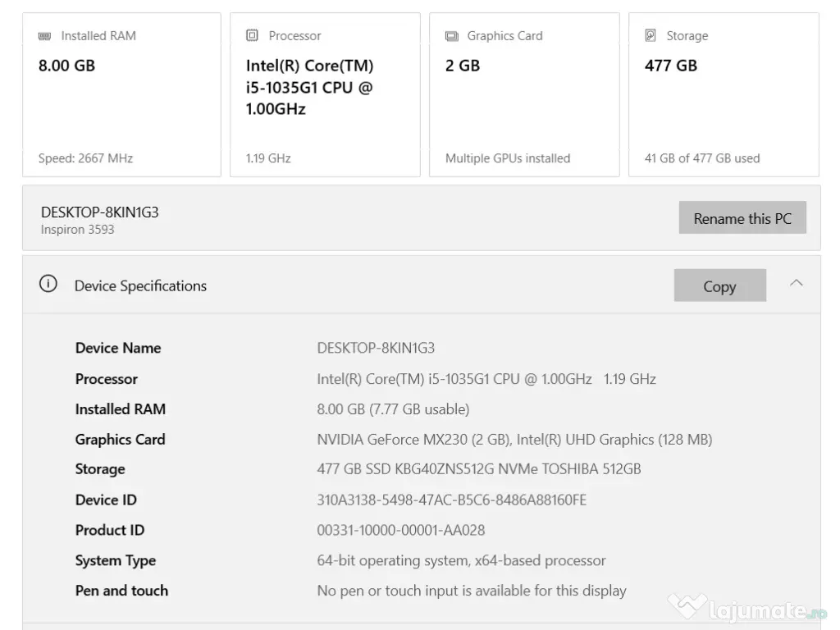Click the Graphics Card icon
Screen dimensions: 840x630
451,36
